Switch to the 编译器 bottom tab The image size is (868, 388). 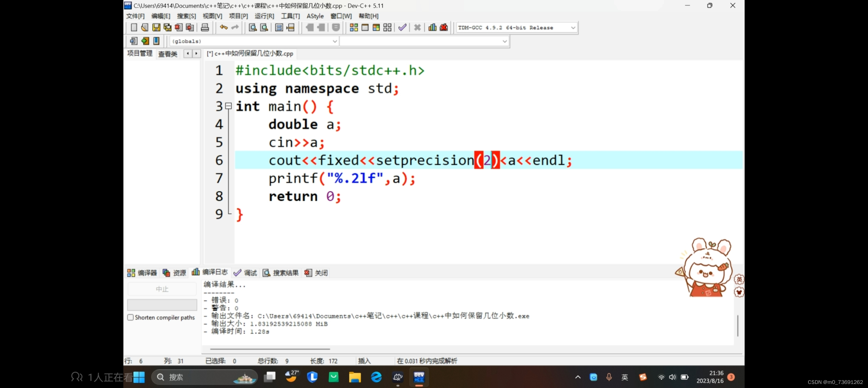[142, 273]
